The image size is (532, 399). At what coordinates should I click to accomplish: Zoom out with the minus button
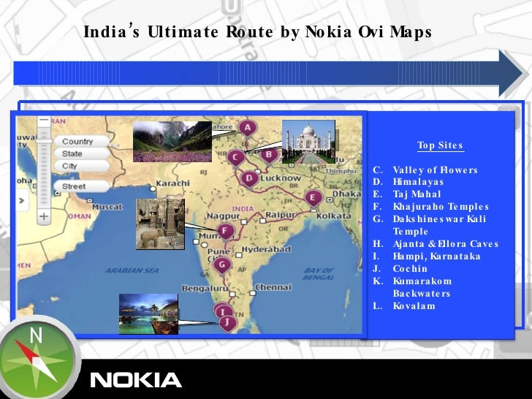coord(44,120)
